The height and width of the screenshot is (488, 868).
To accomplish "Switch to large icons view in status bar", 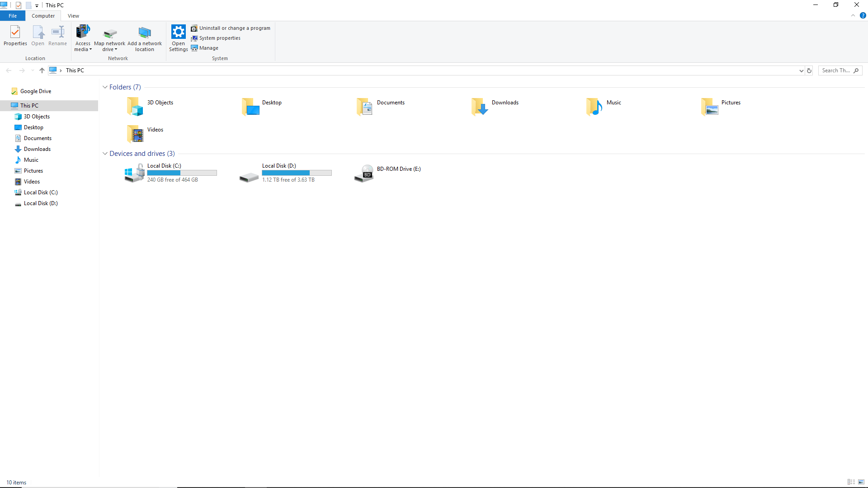I will pos(861,482).
